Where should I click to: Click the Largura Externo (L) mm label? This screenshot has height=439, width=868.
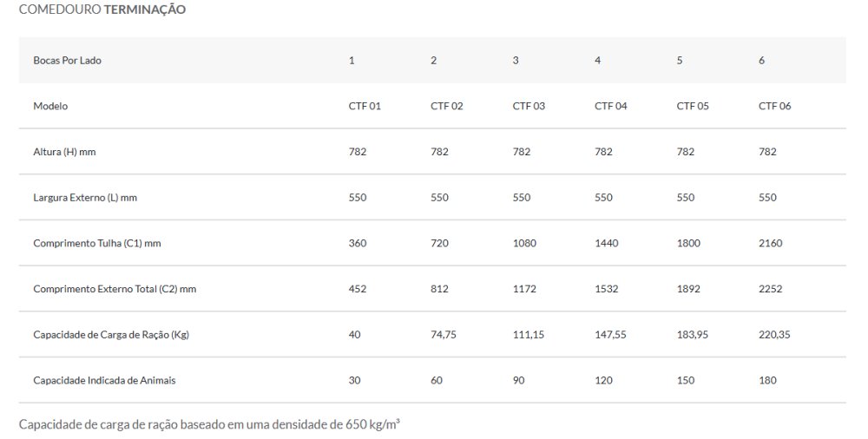(85, 198)
